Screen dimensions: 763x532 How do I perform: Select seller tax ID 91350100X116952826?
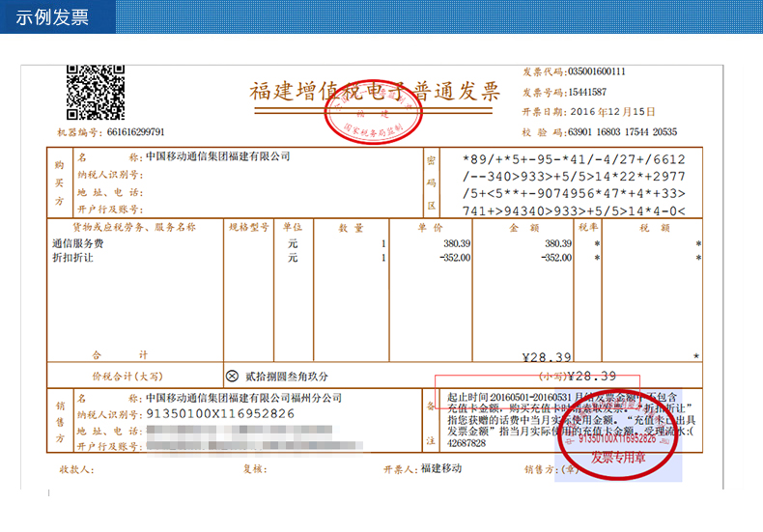(220, 414)
